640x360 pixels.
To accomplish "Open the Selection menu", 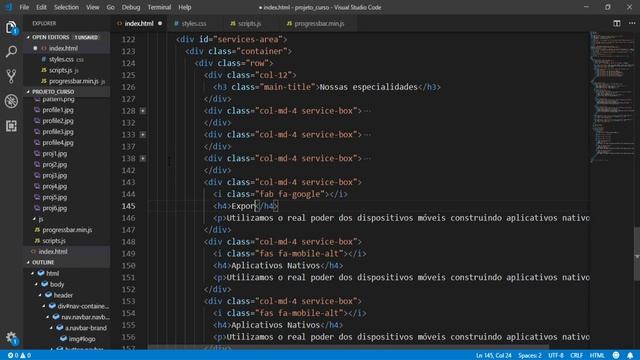I will coord(66,7).
